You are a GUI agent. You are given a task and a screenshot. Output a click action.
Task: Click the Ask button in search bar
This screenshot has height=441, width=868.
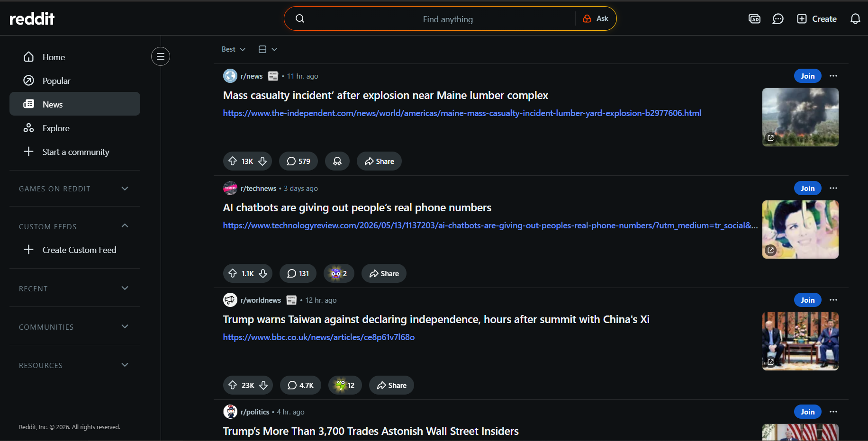(596, 18)
